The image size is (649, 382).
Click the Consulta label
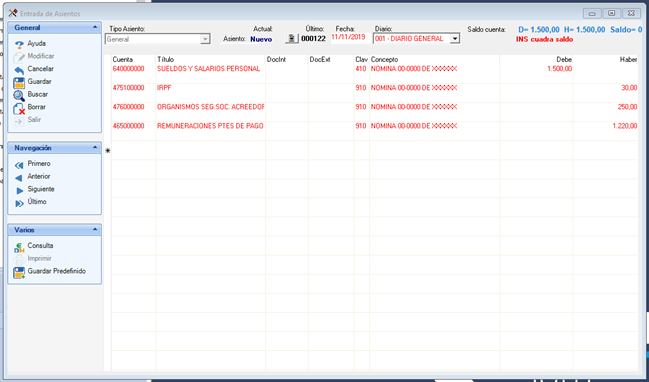coord(40,245)
